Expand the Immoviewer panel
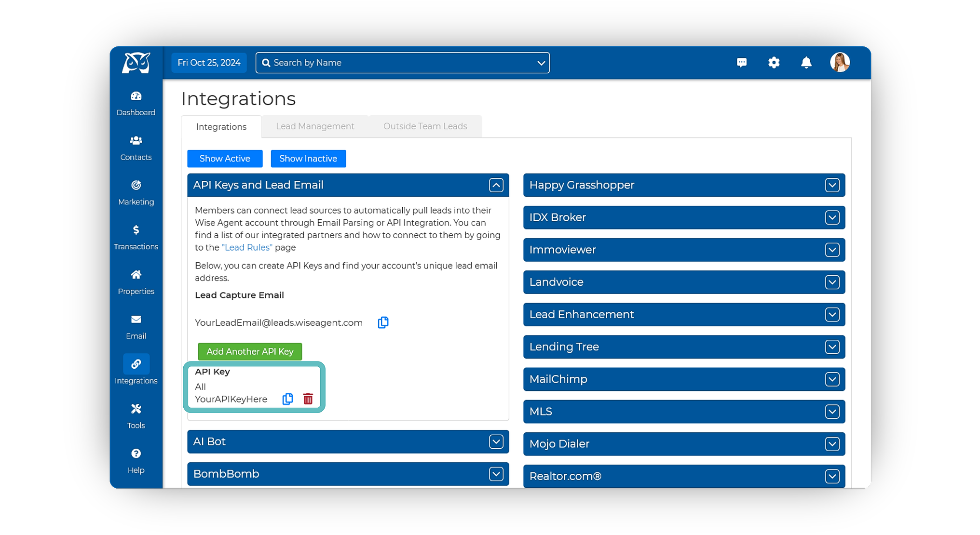Viewport: 980px width, 535px height. point(832,250)
